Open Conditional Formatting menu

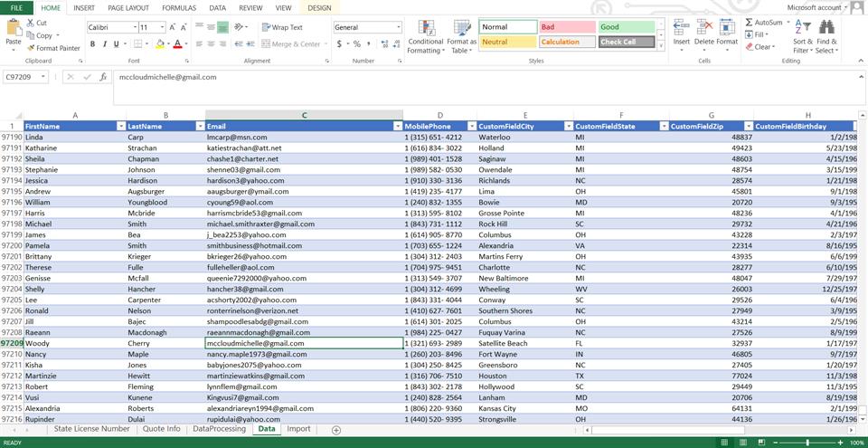[x=426, y=36]
